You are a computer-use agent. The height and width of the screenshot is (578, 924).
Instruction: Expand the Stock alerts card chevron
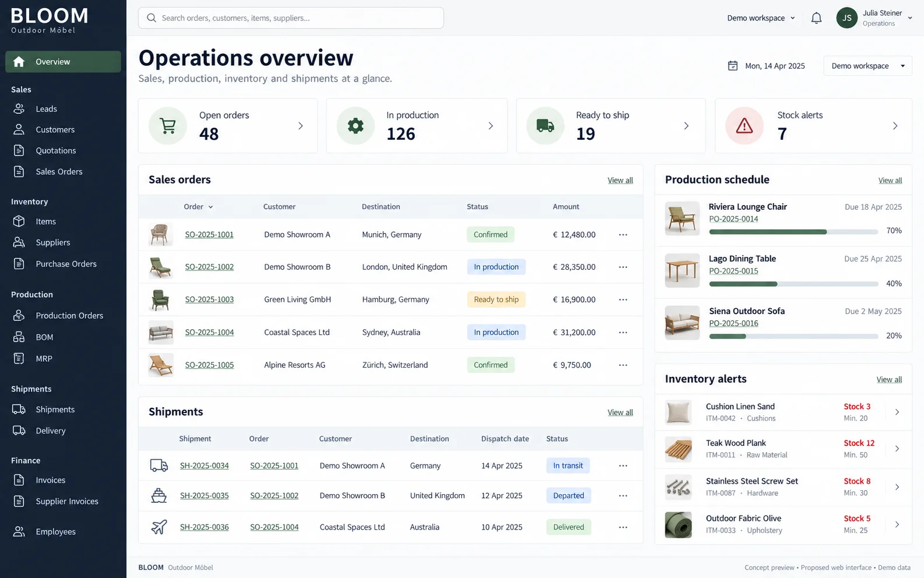pyautogui.click(x=895, y=126)
